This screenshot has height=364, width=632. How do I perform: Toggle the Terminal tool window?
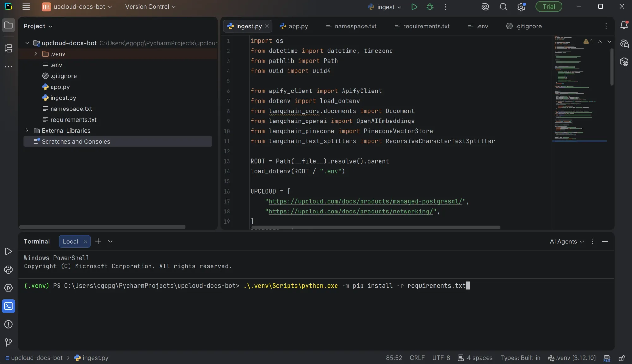coord(9,306)
